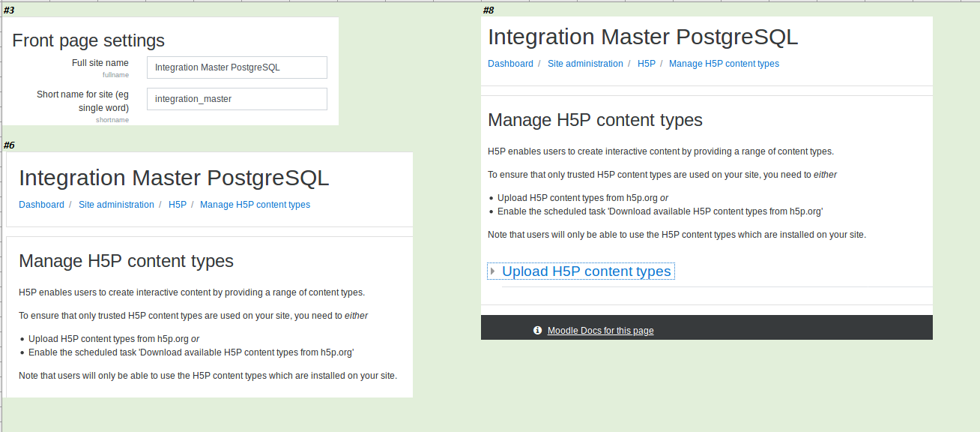Screen dimensions: 980x432
Task: Open Moodle Docs for this page link
Action: point(600,331)
